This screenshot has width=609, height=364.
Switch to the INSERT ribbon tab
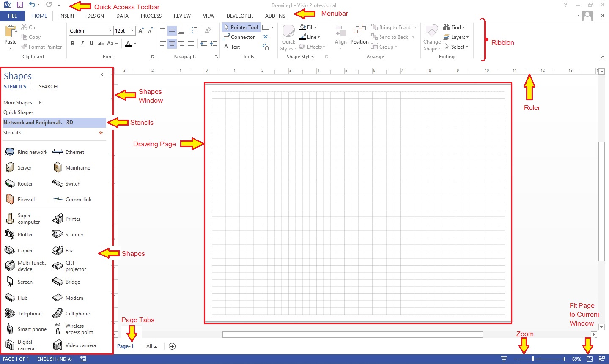[x=66, y=16]
